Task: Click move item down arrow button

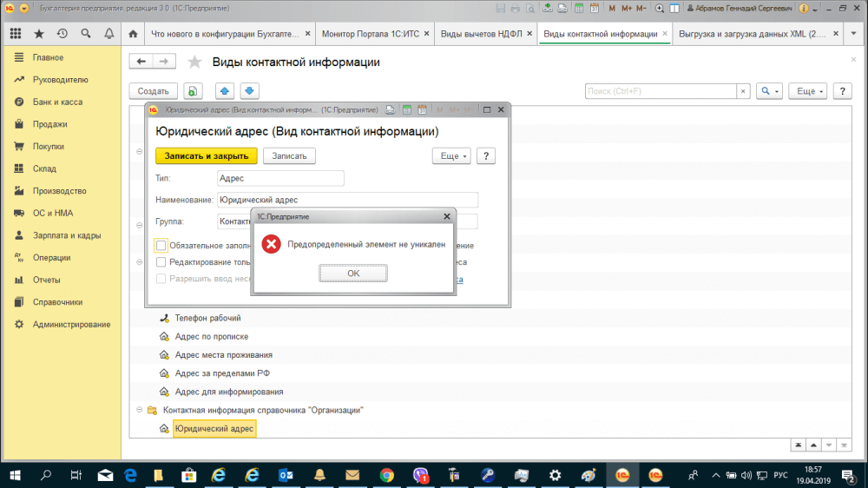Action: pyautogui.click(x=250, y=90)
